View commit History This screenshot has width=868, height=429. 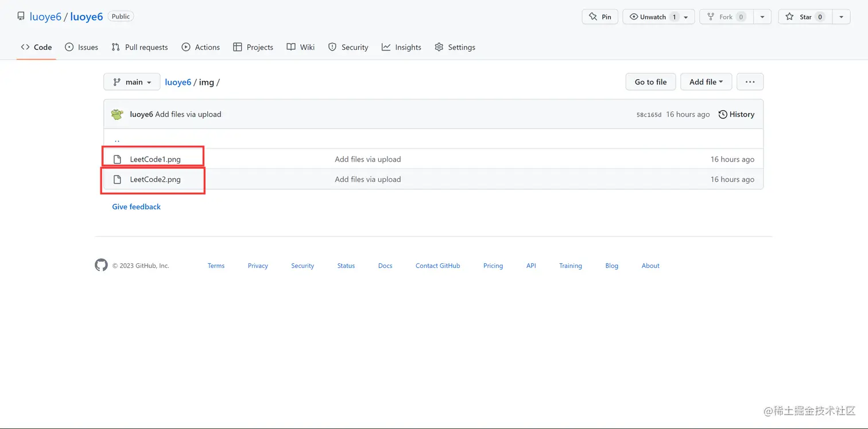coord(737,114)
